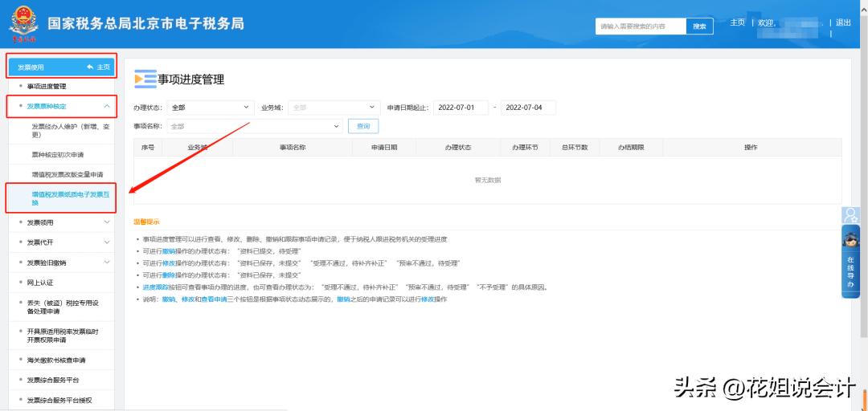Focus the header search input field

click(641, 26)
